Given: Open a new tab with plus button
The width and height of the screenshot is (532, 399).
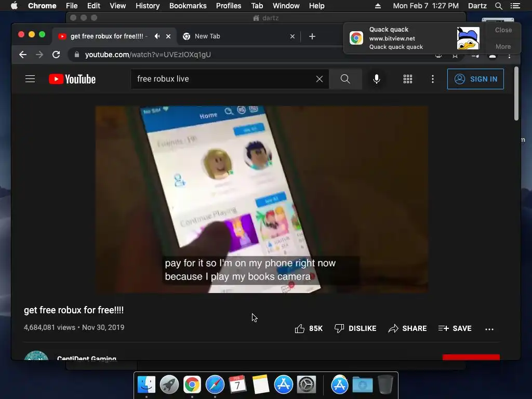Looking at the screenshot, I should pos(312,36).
